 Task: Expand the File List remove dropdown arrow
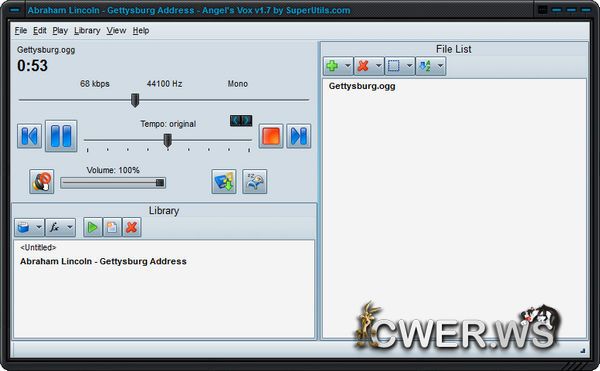click(378, 66)
